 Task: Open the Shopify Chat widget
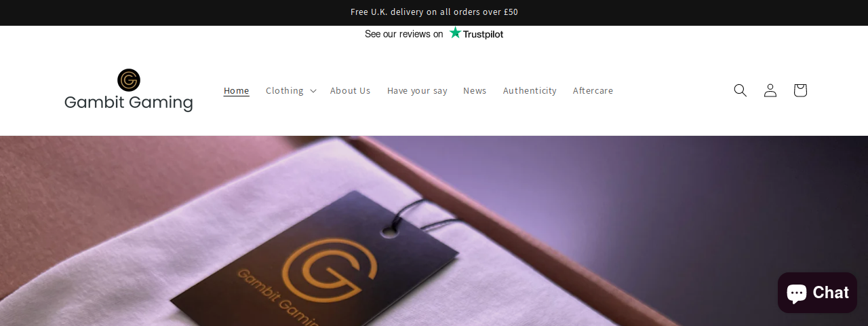pos(817,293)
